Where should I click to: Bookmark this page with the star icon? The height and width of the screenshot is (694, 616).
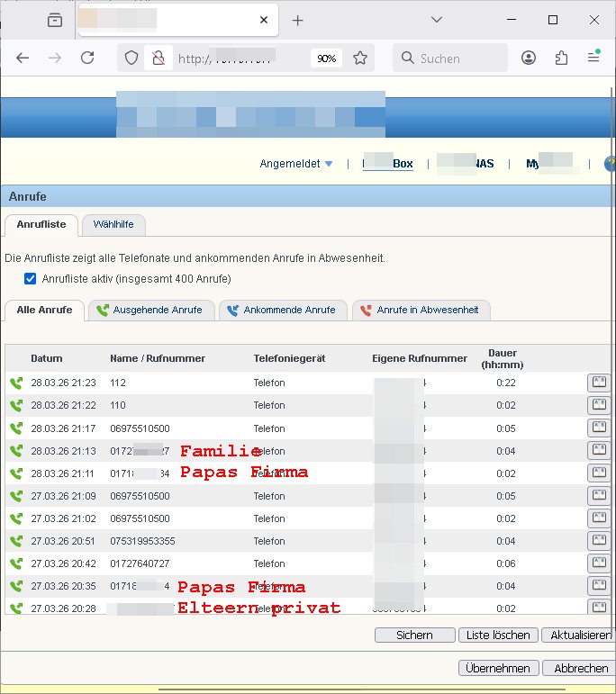[x=360, y=58]
